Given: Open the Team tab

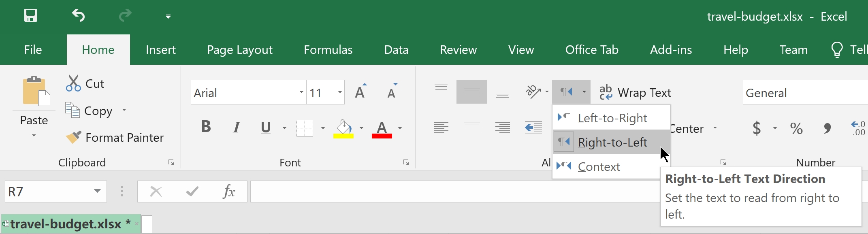Looking at the screenshot, I should tap(793, 50).
